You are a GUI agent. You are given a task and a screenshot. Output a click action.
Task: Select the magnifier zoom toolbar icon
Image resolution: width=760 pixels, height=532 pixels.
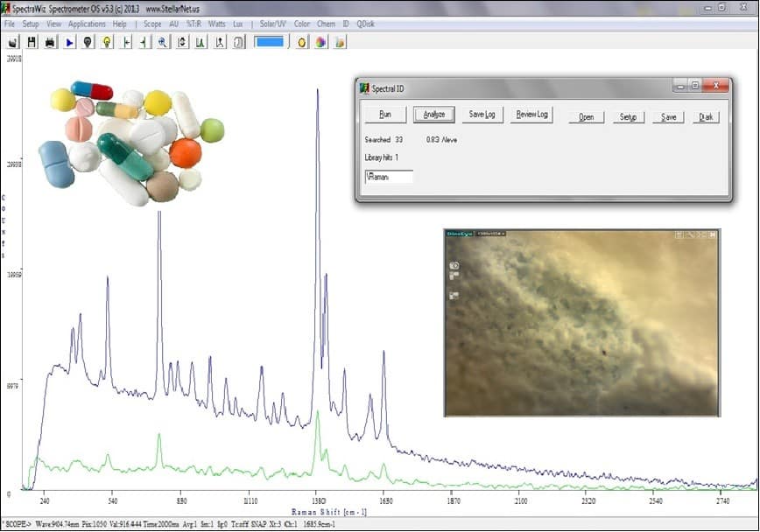click(x=163, y=42)
